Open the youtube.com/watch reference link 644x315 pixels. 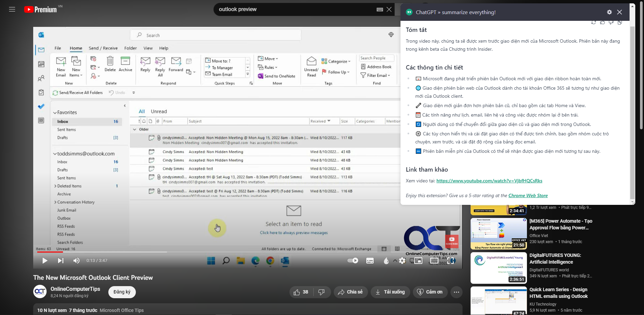coord(489,181)
